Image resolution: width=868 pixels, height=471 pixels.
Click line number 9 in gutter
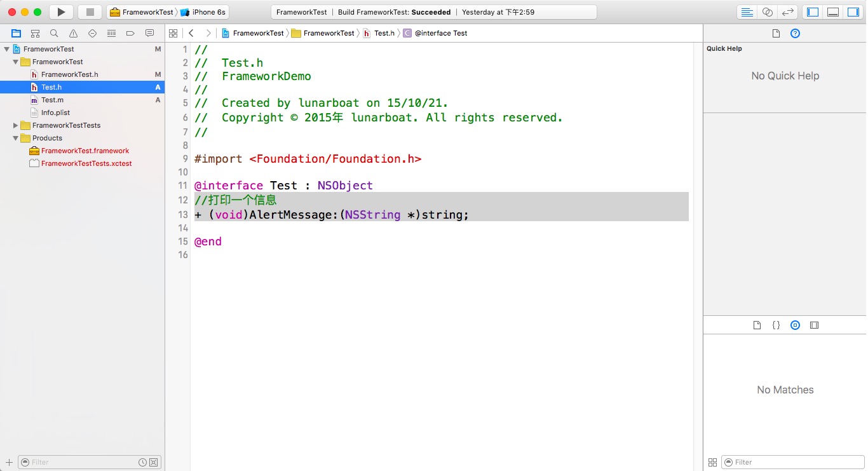click(x=185, y=159)
